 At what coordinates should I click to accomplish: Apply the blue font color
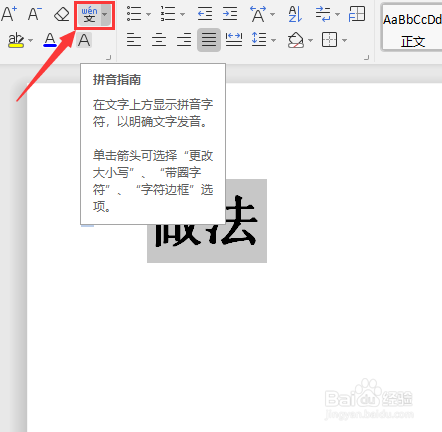pos(50,40)
